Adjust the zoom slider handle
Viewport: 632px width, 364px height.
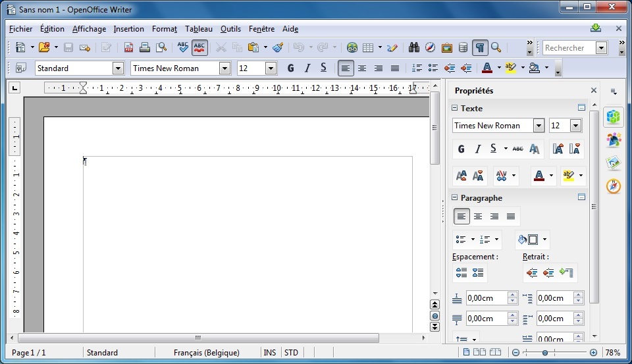[545, 353]
